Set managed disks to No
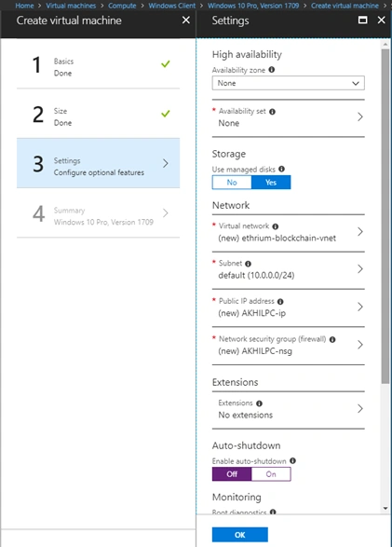Viewport: 392px width, 547px height. pyautogui.click(x=232, y=182)
